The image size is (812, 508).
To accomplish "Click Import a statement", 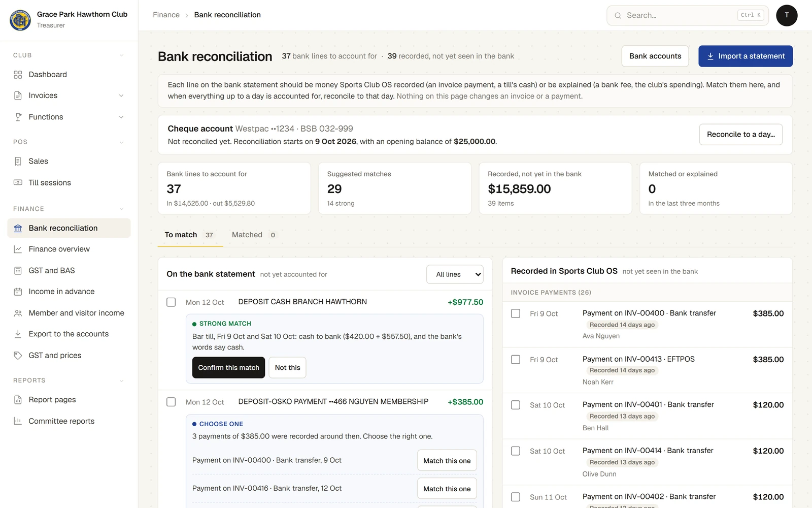I will pyautogui.click(x=746, y=56).
